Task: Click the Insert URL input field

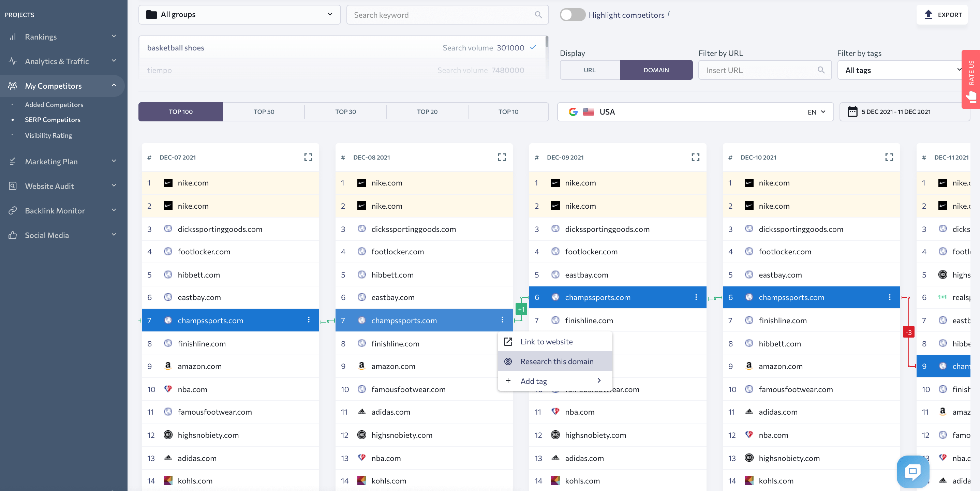Action: (765, 70)
